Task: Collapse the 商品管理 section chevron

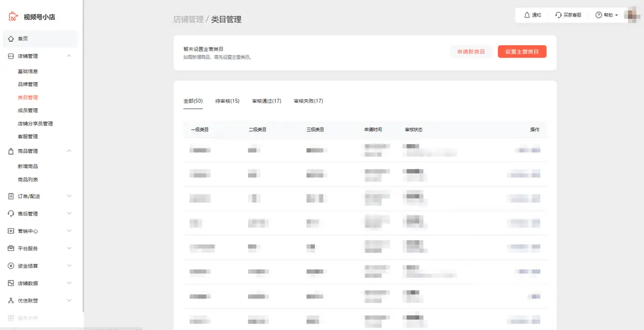Action: click(69, 151)
